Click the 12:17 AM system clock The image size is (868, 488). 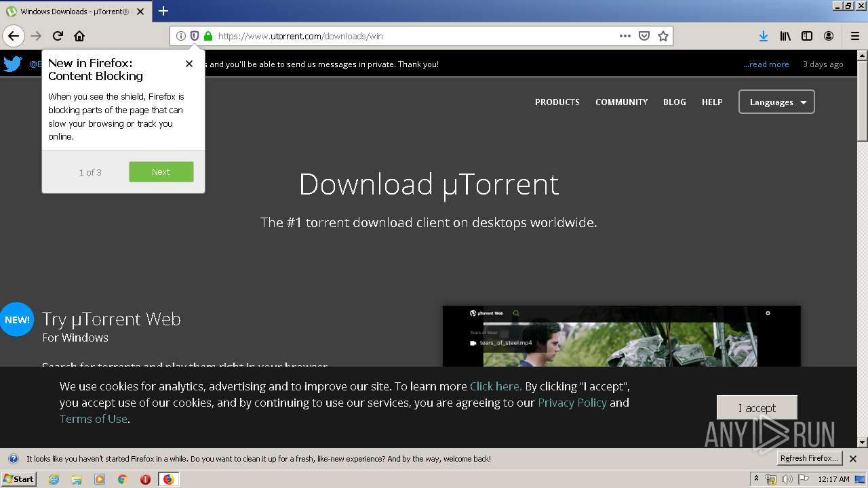(x=833, y=479)
